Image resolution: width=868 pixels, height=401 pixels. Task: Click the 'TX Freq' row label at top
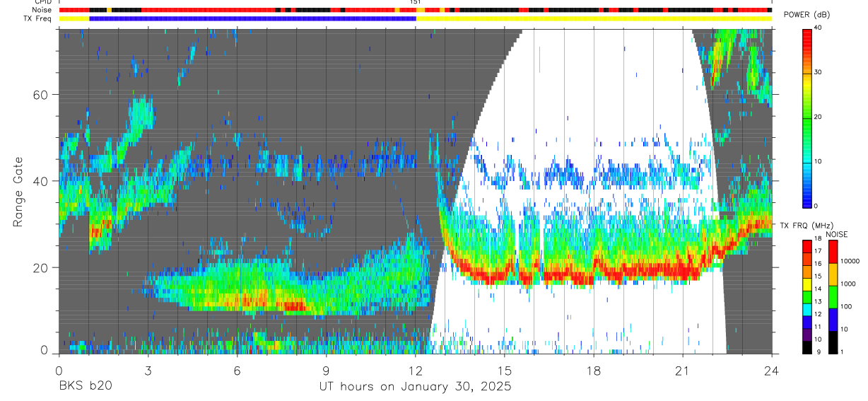coord(39,18)
